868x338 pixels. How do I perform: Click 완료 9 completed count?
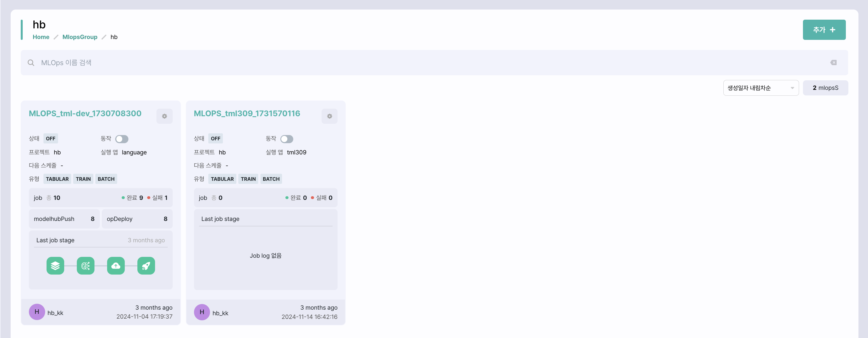click(132, 198)
